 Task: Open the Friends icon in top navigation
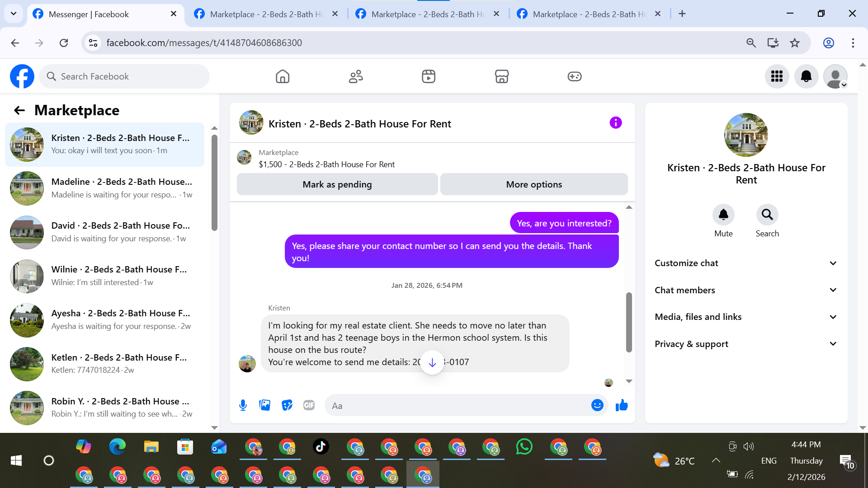[356, 76]
